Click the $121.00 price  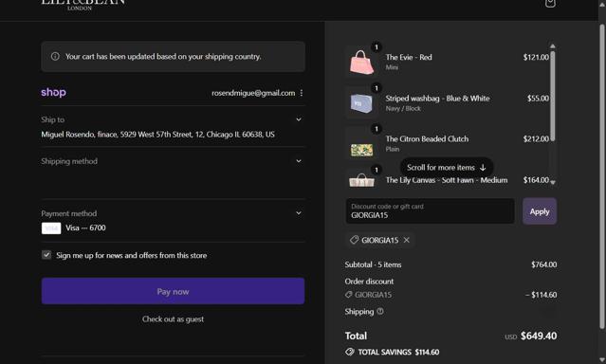tap(536, 57)
